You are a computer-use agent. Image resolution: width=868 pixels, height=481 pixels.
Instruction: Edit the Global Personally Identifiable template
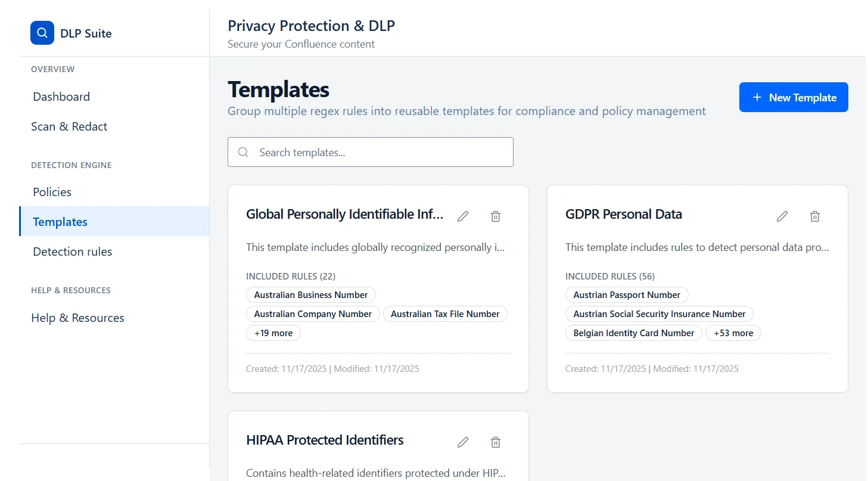463,216
